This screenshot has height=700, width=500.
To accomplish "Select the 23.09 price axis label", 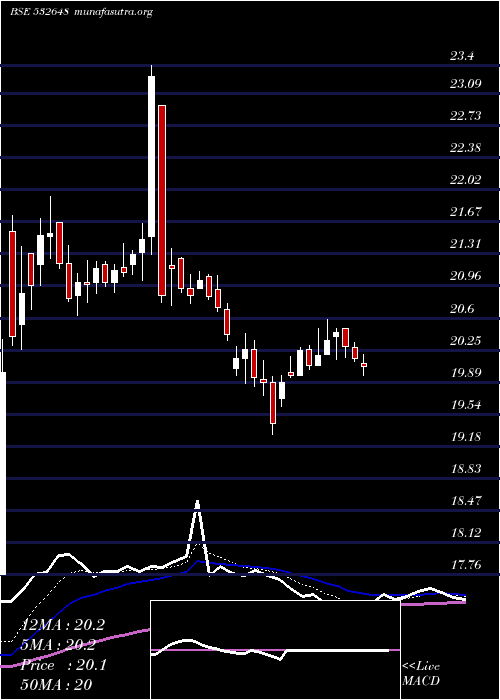I will click(x=466, y=83).
